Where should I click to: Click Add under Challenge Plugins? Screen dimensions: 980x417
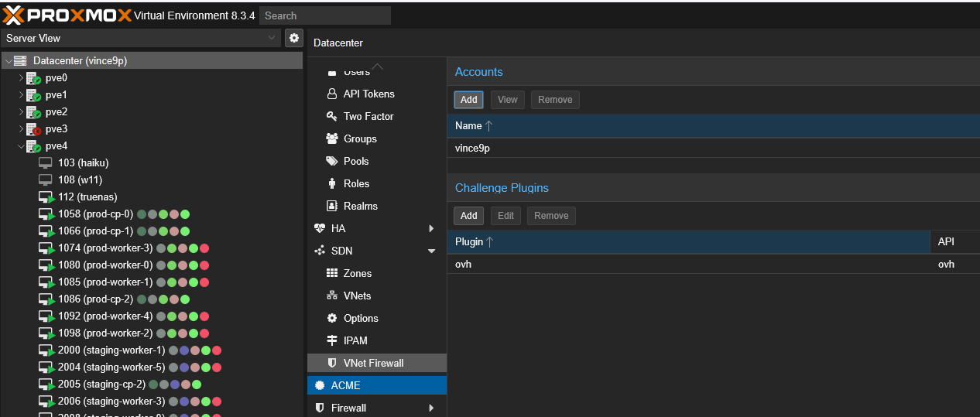click(x=468, y=216)
